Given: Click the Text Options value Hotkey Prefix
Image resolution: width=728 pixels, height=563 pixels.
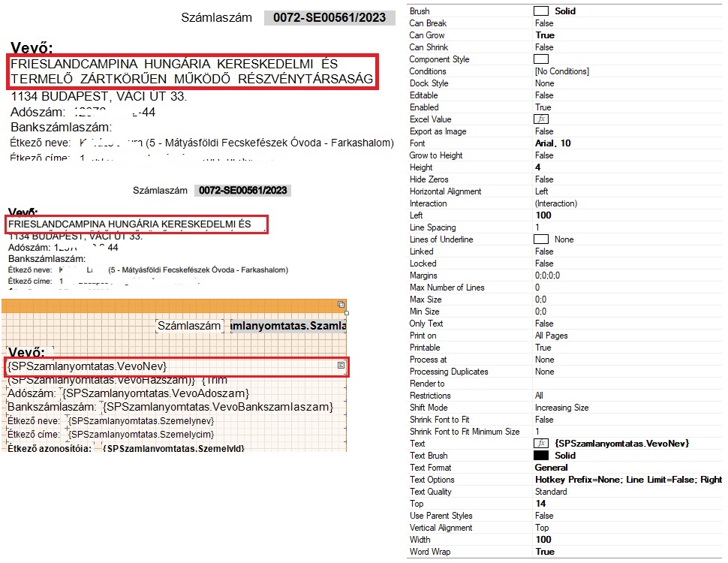Looking at the screenshot, I should pyautogui.click(x=628, y=480).
